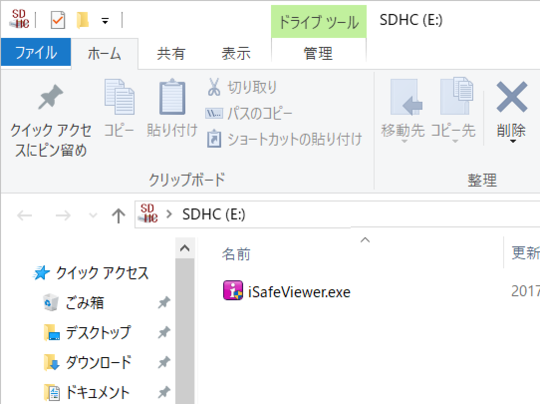The height and width of the screenshot is (404, 540).
Task: Click the Back navigation arrow
Action: [25, 216]
